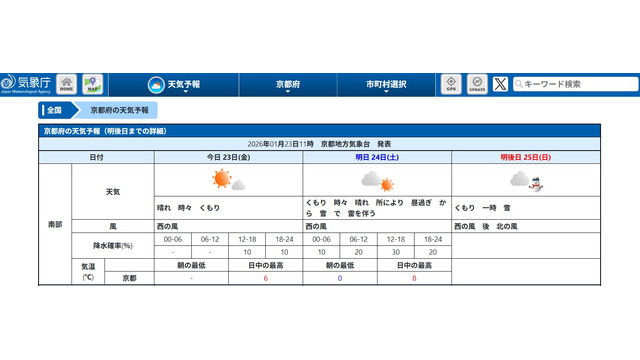Viewport: 640px width, 360px height.
Task: Click the 30 precipitation value
Action: tap(396, 252)
